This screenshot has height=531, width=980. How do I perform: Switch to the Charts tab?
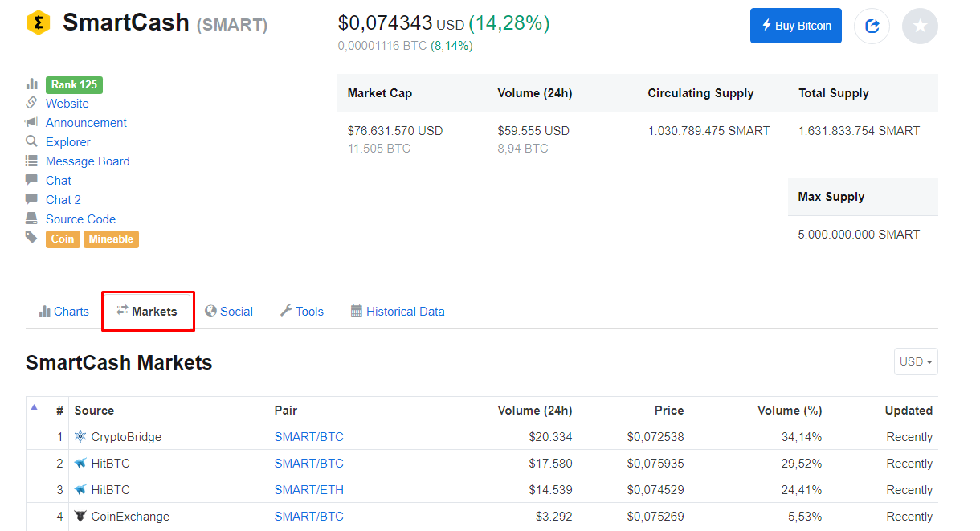(64, 312)
